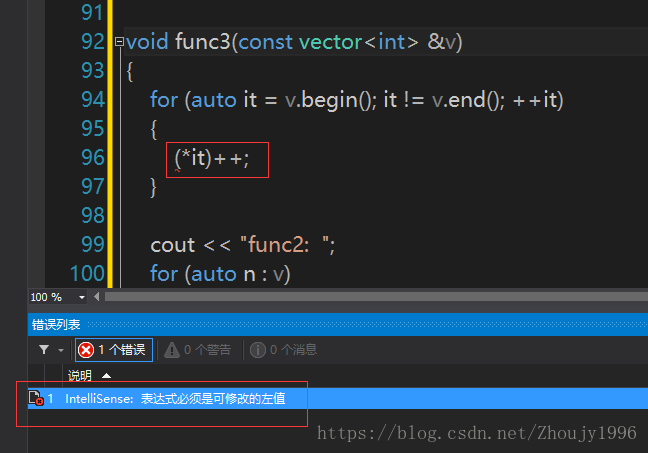Open the 100 % zoom dropdown
Screen dimensions: 648x453
(x=82, y=297)
